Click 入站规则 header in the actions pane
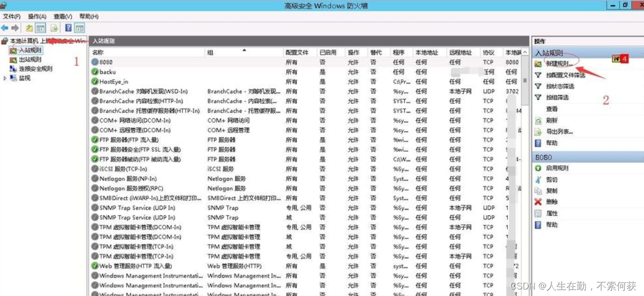Screen dimensions: 644x296 (588, 53)
